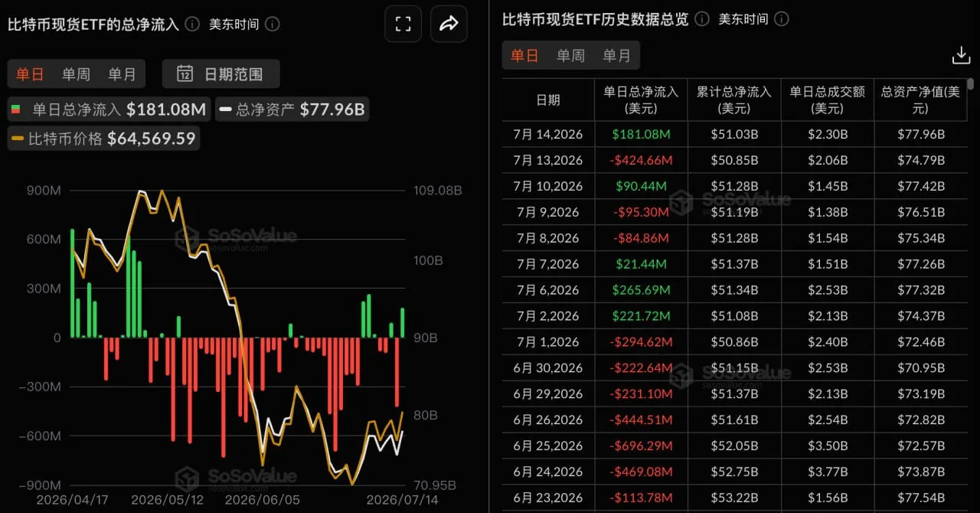Click calendar icon in 日期范围 button
Viewport: 980px width, 513px height.
click(185, 74)
